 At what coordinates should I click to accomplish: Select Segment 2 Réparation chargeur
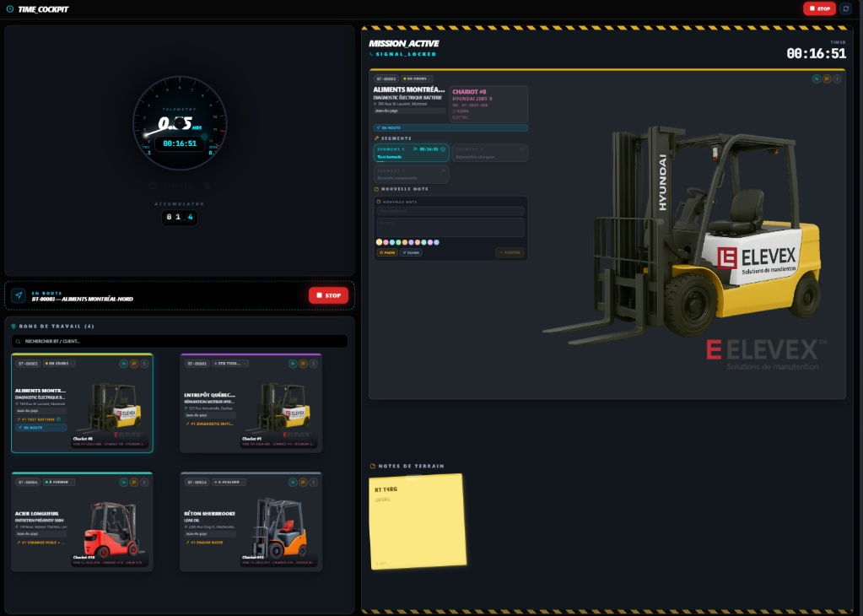[490, 153]
